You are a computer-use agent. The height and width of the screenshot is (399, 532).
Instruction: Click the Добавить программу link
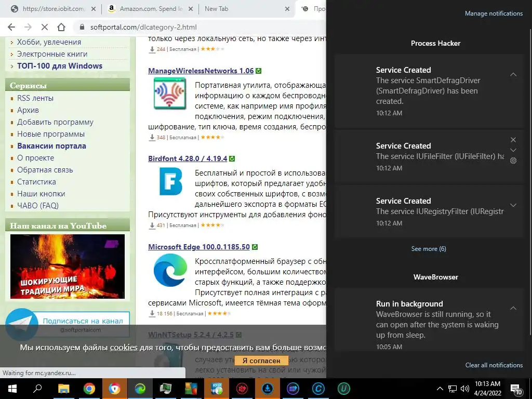coord(55,122)
